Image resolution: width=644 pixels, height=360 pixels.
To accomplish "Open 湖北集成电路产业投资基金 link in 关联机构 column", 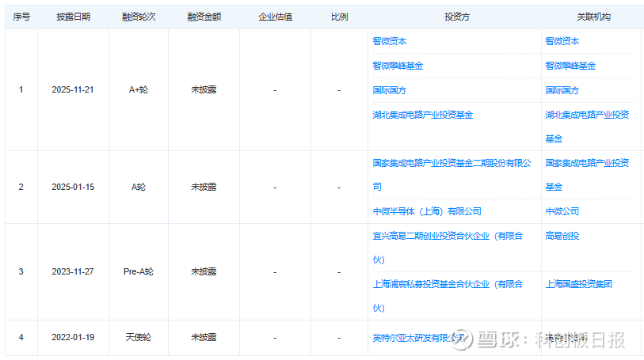I will (x=587, y=127).
